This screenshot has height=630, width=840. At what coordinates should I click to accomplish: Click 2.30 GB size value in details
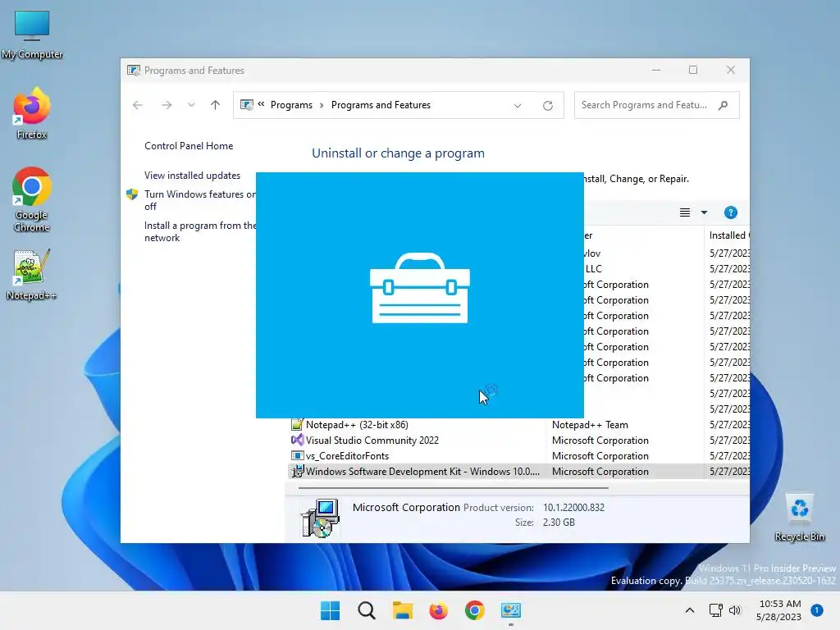point(559,523)
